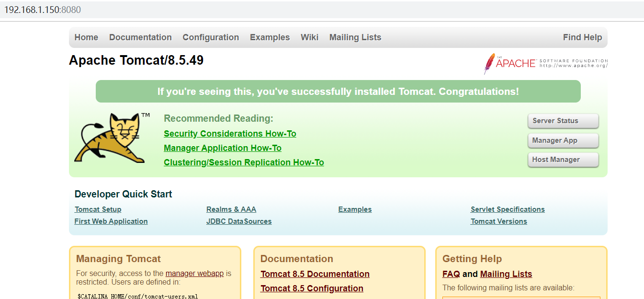
Task: Open the JDBC DataSources link
Action: click(239, 221)
